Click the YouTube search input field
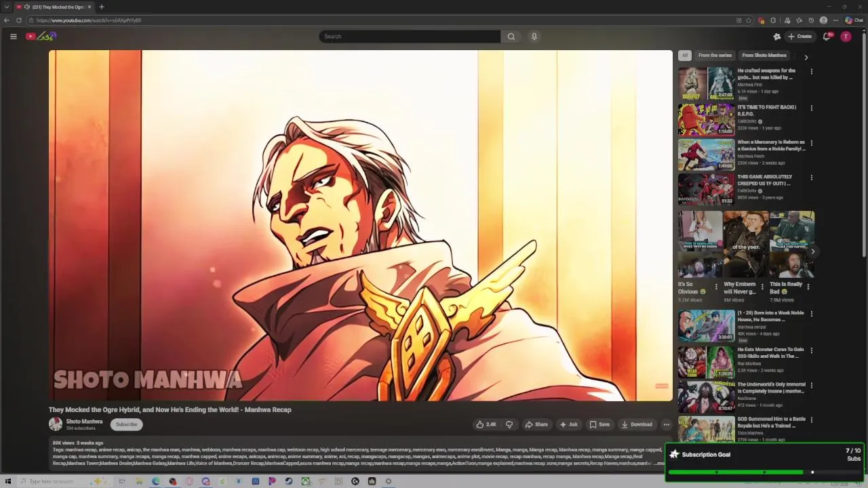The width and height of the screenshot is (868, 488). point(410,37)
